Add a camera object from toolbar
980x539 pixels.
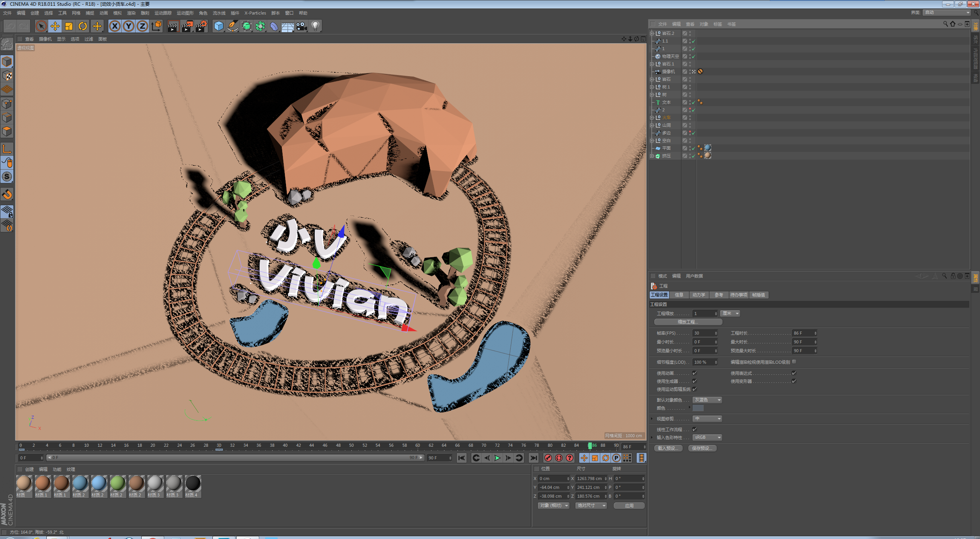[x=302, y=26]
